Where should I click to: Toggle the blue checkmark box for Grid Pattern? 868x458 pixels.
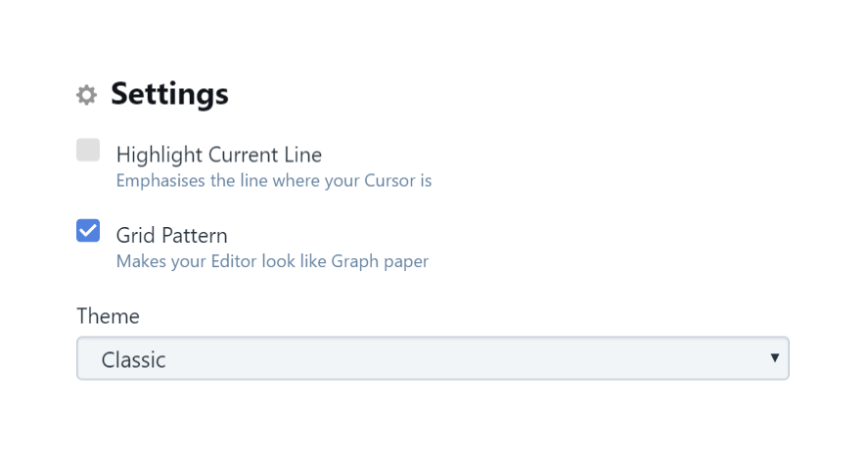click(88, 230)
